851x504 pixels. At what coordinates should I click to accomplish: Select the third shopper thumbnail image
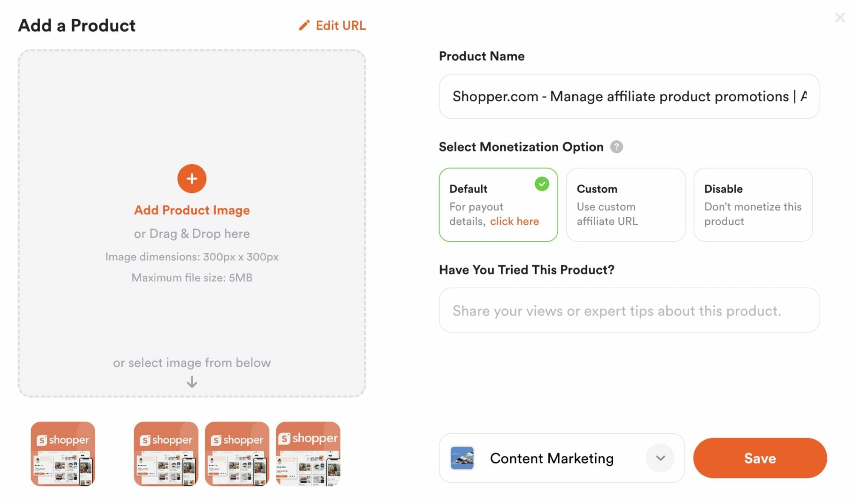click(x=237, y=454)
